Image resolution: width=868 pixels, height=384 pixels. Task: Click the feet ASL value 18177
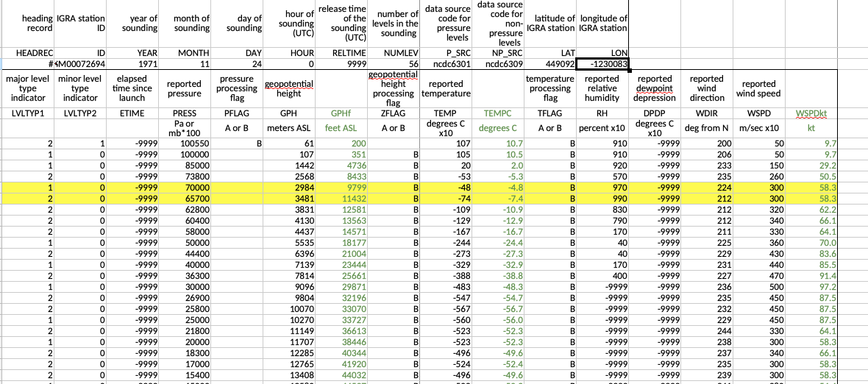(x=343, y=242)
